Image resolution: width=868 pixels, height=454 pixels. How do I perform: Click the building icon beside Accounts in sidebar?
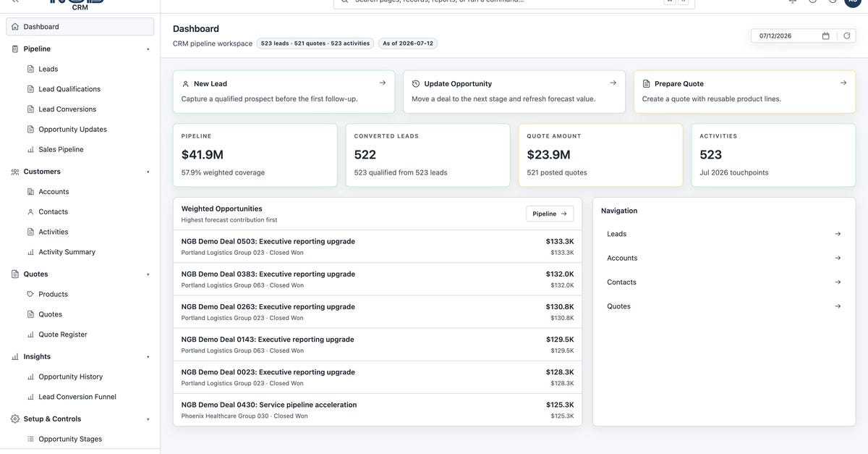30,192
